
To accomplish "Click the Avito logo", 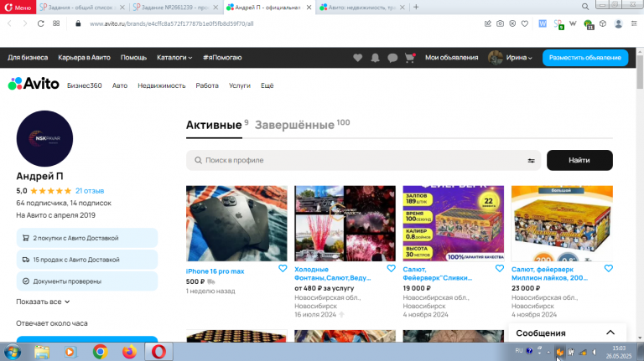I will point(34,84).
